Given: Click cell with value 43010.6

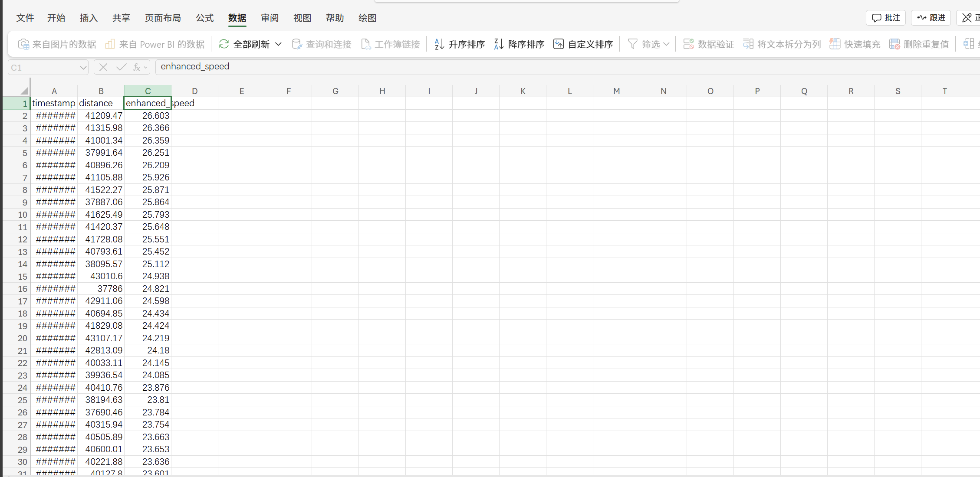Looking at the screenshot, I should 101,276.
